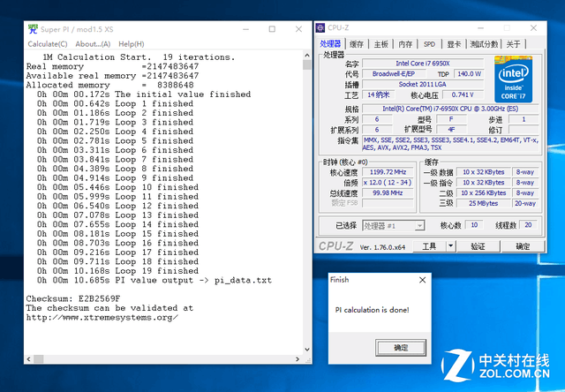Click the Loop 19 finished line
565x392 pixels.
(117, 271)
